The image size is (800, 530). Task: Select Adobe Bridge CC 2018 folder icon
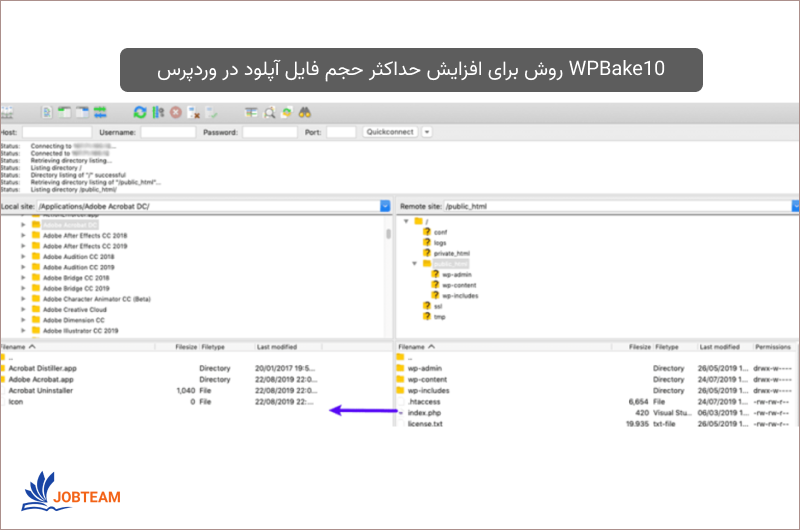36,277
